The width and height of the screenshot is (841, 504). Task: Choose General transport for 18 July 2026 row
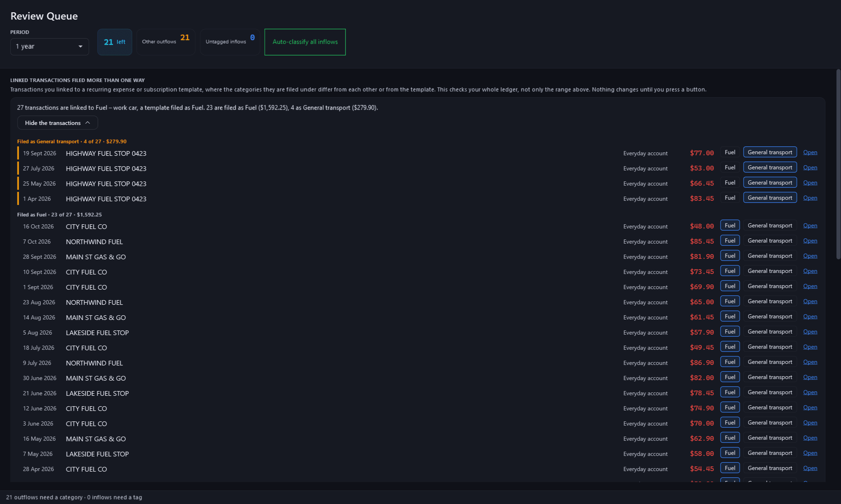tap(770, 347)
